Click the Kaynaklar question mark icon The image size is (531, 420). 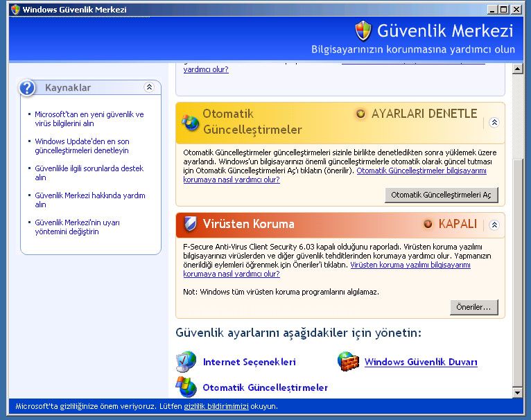27,88
